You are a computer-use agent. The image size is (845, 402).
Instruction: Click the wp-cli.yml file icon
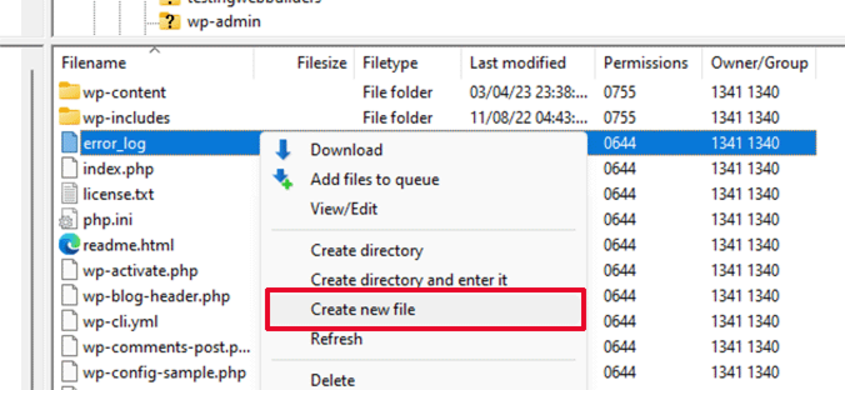(x=70, y=322)
